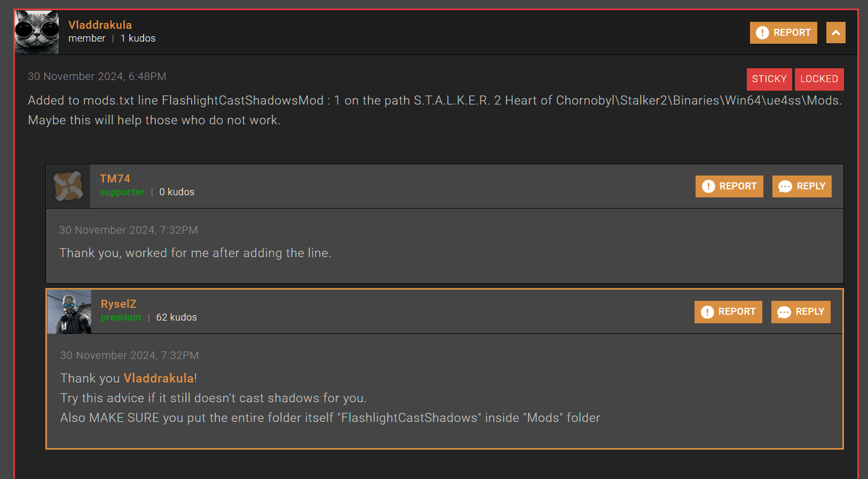Click the 30 November 6:48PM timestamp
This screenshot has height=479, width=868.
pyautogui.click(x=97, y=76)
